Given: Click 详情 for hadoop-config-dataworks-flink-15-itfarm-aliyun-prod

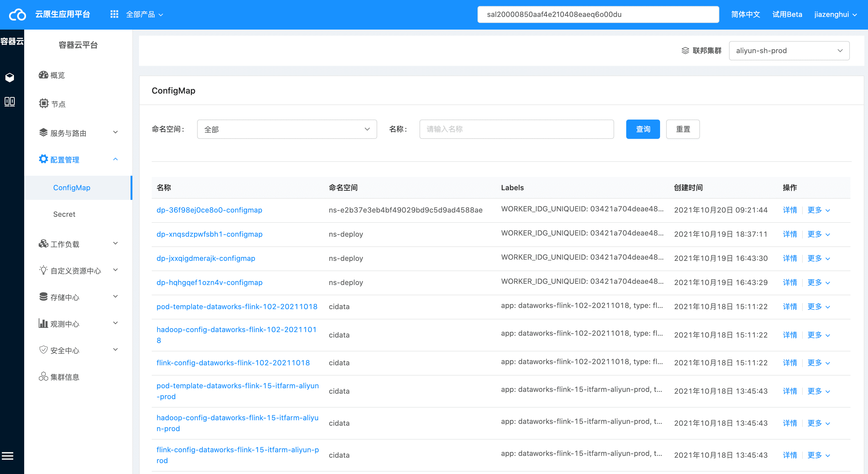Looking at the screenshot, I should point(790,423).
